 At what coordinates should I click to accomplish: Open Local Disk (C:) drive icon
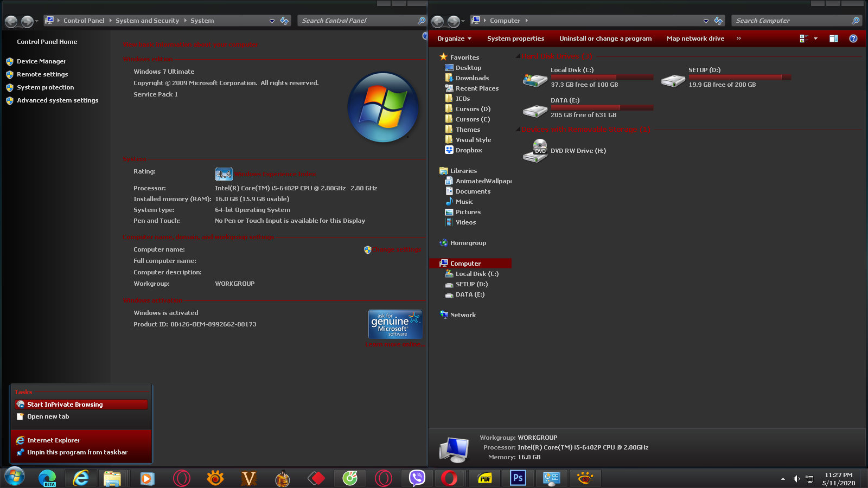(x=534, y=80)
